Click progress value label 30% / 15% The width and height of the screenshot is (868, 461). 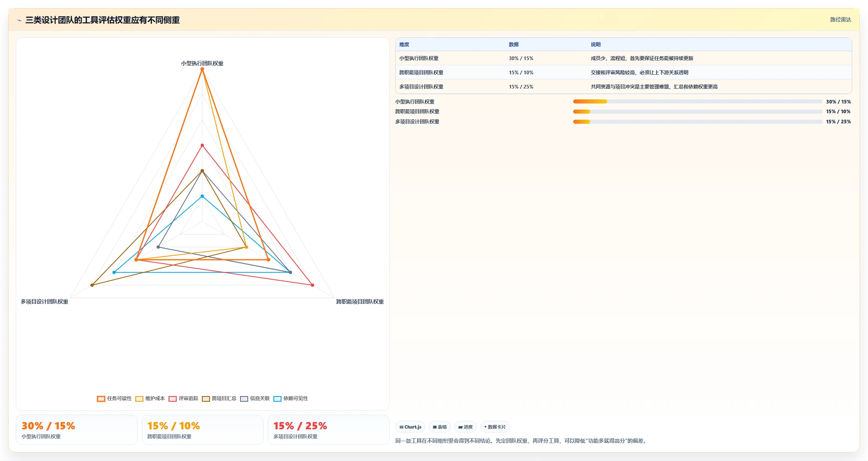[x=838, y=102]
